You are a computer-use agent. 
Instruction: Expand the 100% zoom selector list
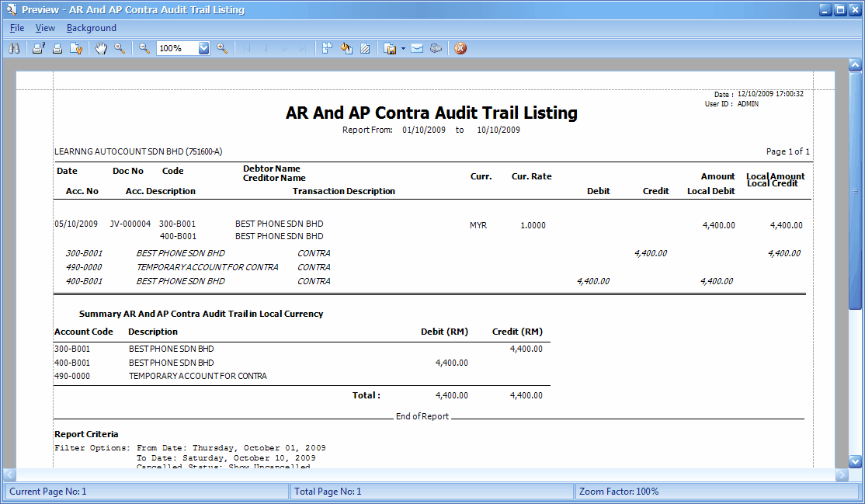point(203,48)
